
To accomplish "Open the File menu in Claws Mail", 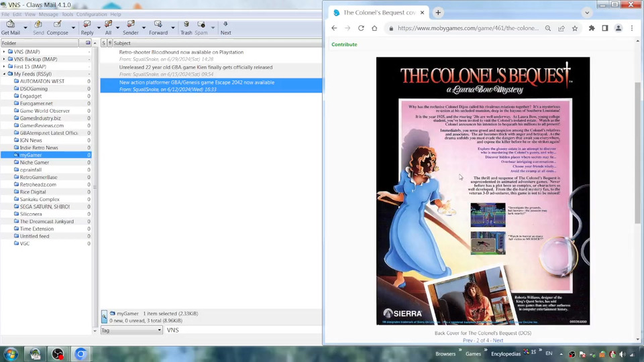I will click(x=5, y=14).
